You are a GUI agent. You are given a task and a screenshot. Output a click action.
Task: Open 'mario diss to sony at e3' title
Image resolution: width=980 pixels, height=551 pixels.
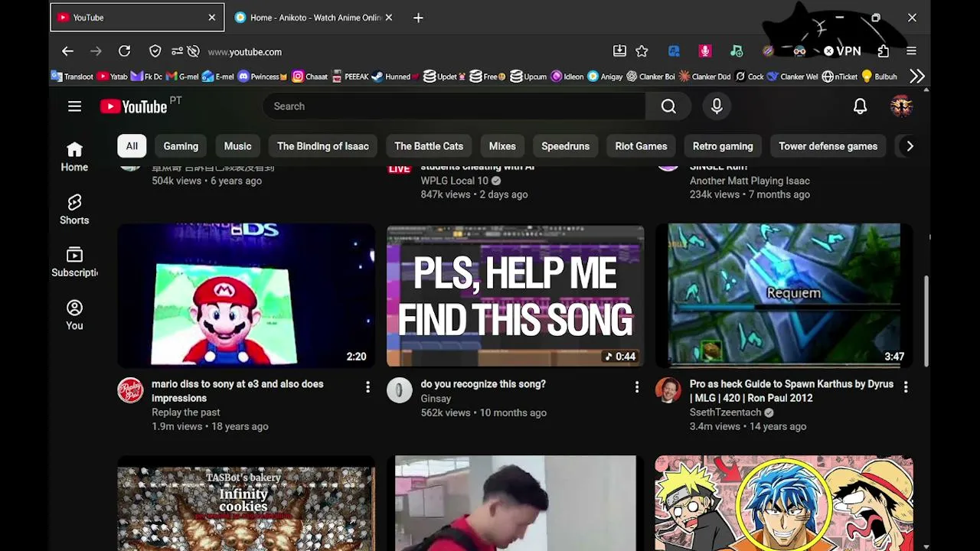pos(237,391)
